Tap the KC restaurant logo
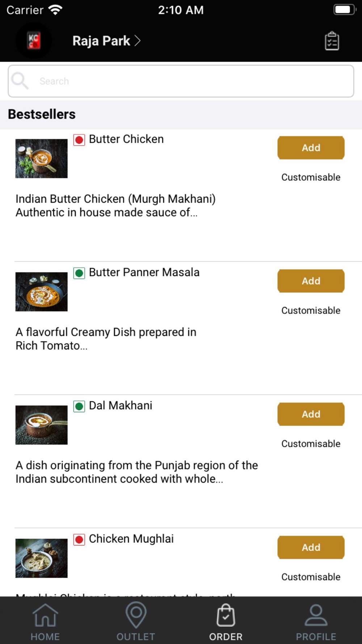The width and height of the screenshot is (362, 644). pos(34,41)
